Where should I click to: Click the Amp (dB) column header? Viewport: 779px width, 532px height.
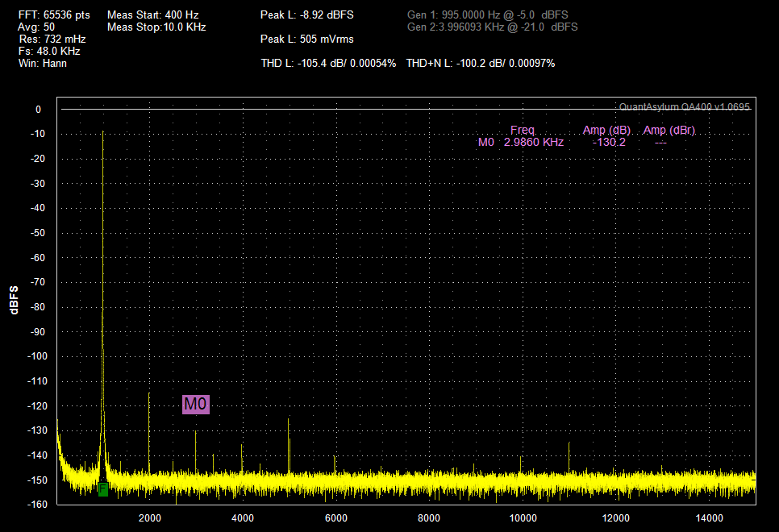tap(606, 130)
